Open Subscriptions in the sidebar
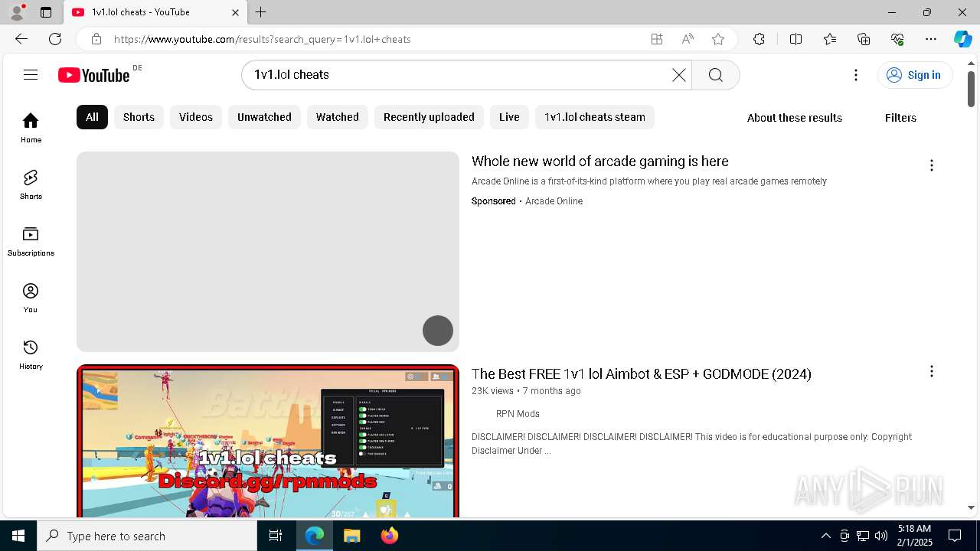This screenshot has height=551, width=980. tap(31, 241)
